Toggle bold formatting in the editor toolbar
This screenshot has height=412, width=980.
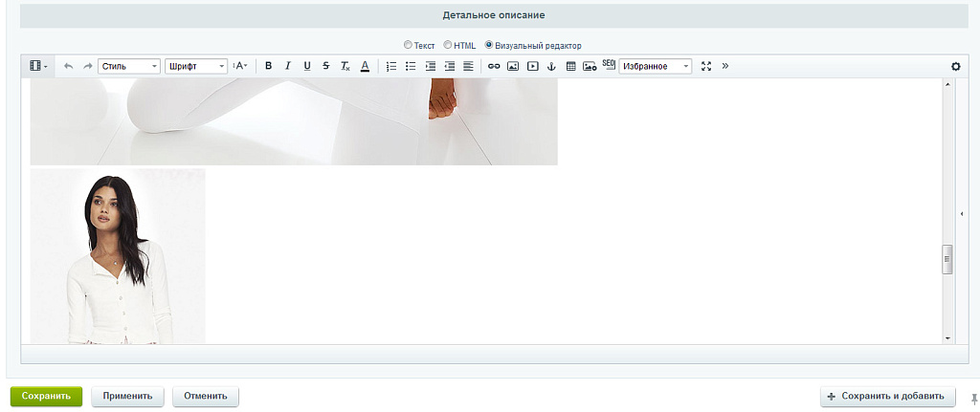point(268,66)
